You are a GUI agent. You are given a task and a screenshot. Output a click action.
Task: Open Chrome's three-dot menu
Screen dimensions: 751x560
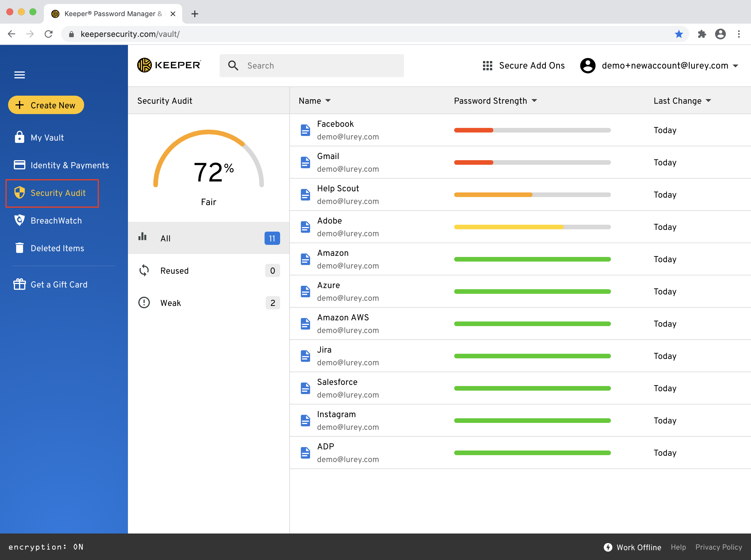[x=739, y=34]
